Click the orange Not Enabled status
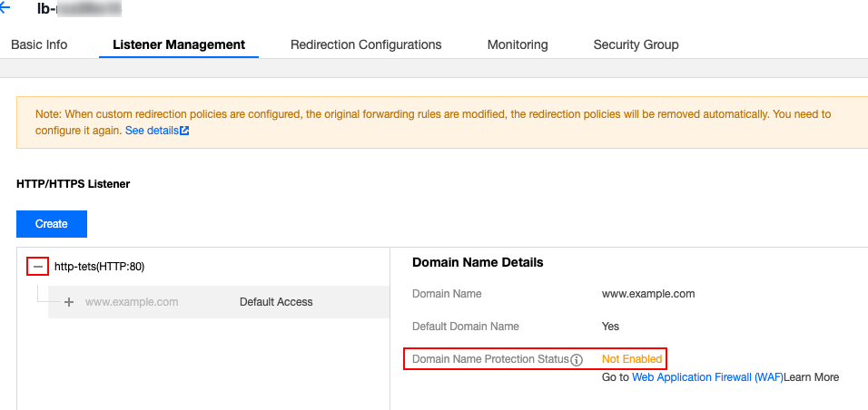The width and height of the screenshot is (868, 410). (632, 359)
